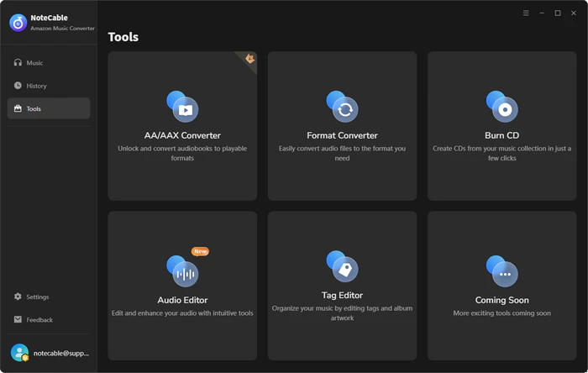588x373 pixels.
Task: Click the 'Amazon Music Converter' subtitle
Action: [x=62, y=28]
